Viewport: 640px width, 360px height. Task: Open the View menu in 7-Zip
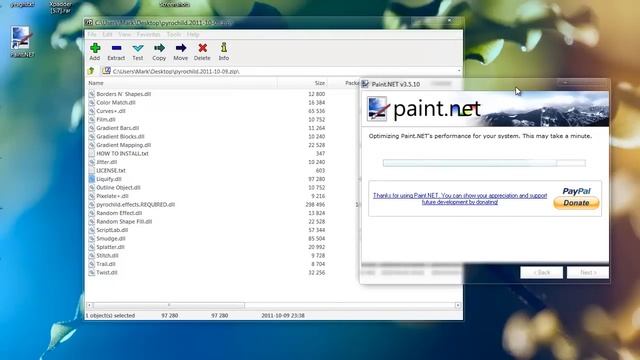tap(124, 35)
